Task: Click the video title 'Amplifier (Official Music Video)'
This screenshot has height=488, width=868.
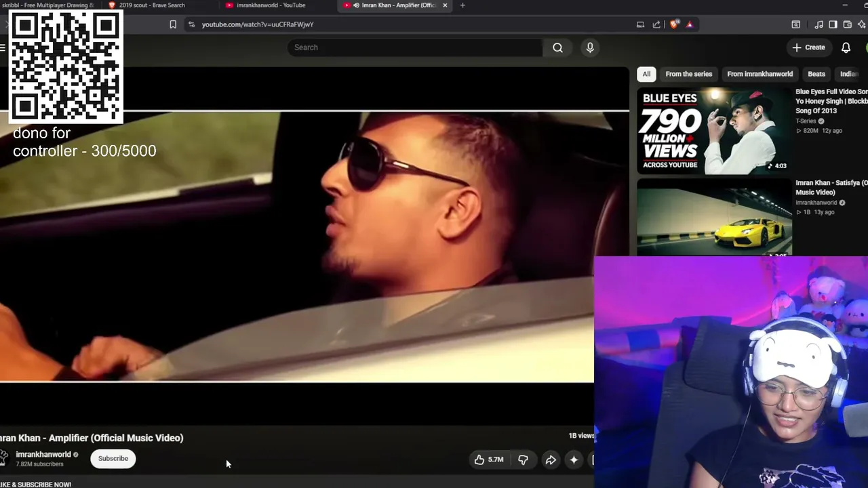Action: click(116, 438)
